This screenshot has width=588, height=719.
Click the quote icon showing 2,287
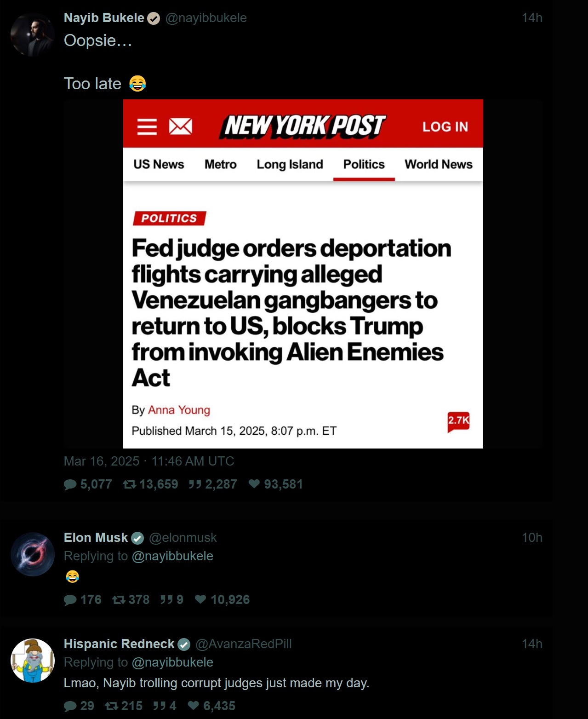click(x=195, y=484)
